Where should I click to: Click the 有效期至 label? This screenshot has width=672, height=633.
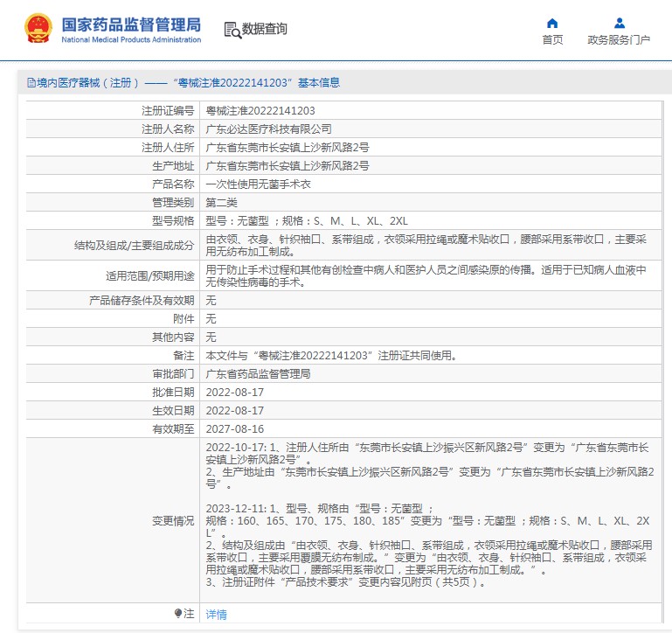click(x=173, y=429)
